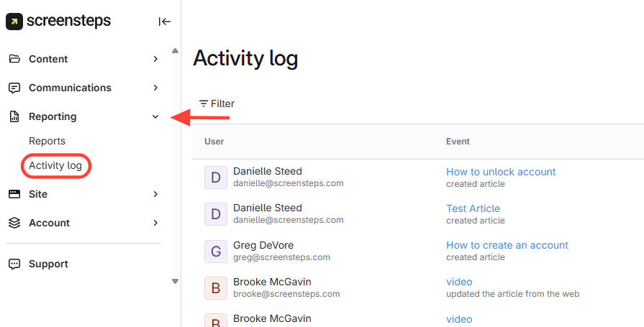Image resolution: width=644 pixels, height=327 pixels.
Task: Expand the Communications section chevron
Action: click(155, 88)
